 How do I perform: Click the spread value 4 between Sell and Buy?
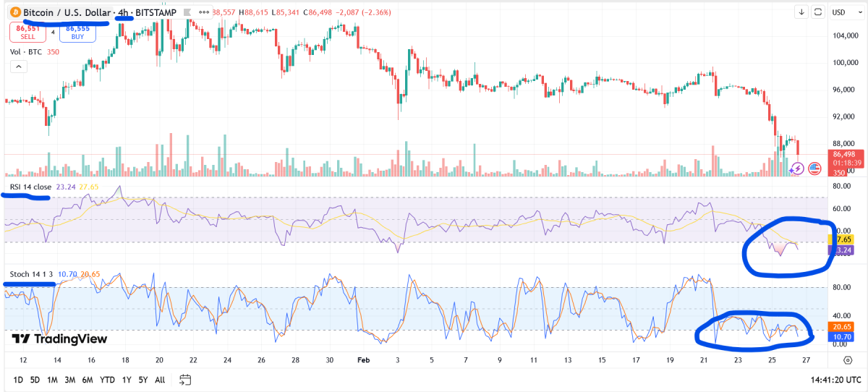(x=52, y=33)
